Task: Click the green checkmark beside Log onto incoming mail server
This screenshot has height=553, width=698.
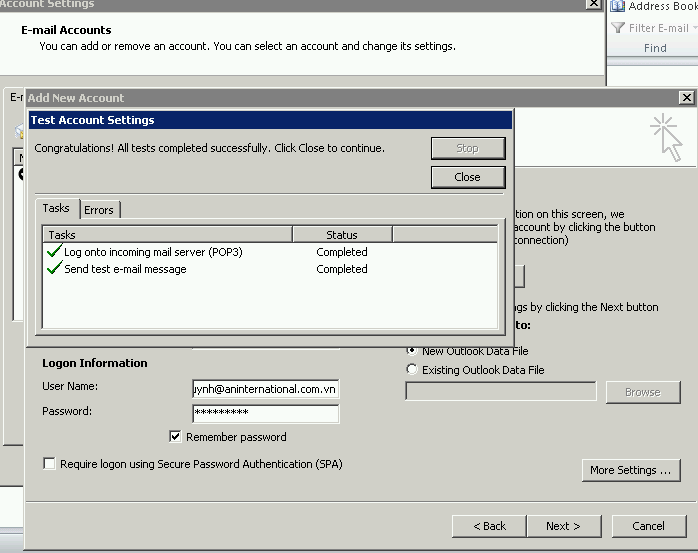Action: point(54,251)
